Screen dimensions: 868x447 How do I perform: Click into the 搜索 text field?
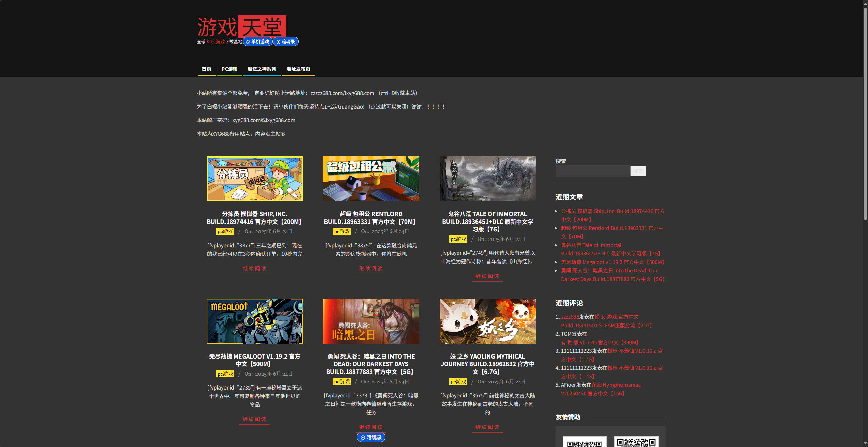point(592,171)
